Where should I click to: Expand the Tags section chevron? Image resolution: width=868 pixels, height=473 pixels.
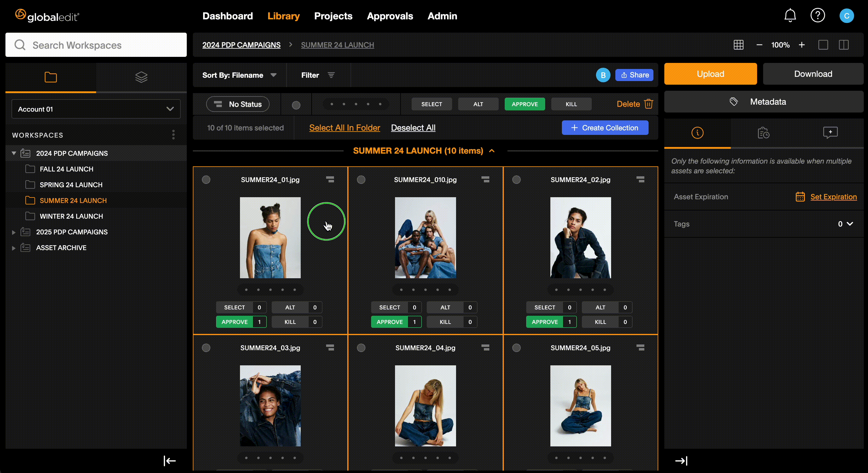(x=850, y=224)
